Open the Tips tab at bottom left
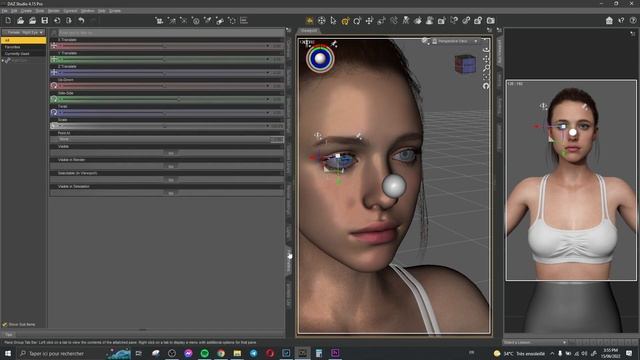The image size is (640, 360). tap(9, 334)
